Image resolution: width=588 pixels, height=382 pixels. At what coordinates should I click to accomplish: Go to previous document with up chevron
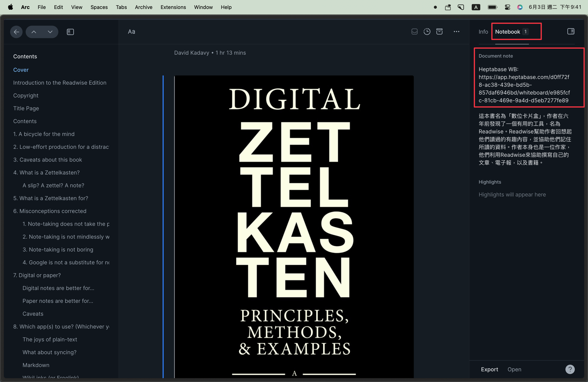34,32
